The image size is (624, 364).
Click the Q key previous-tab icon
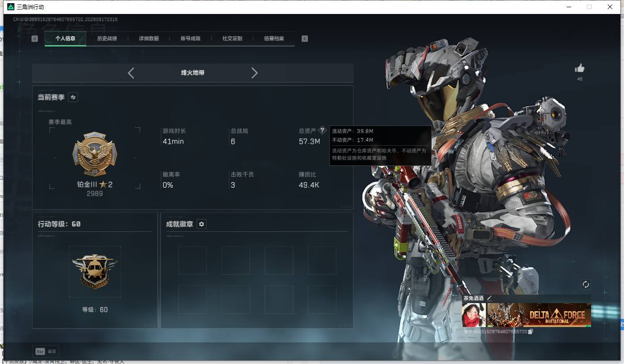(x=35, y=39)
